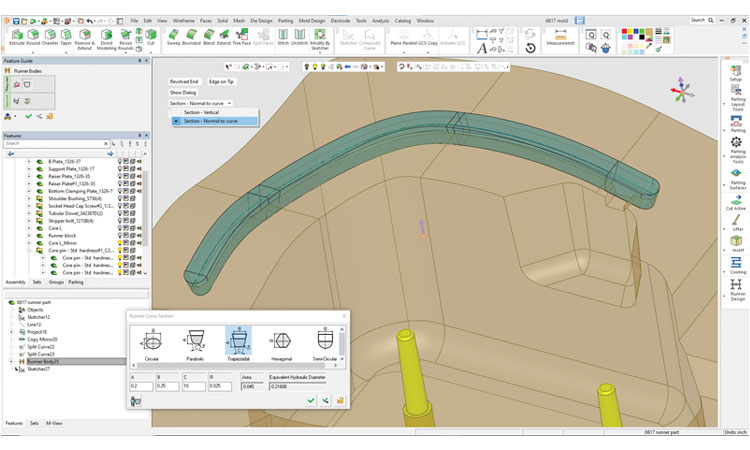Select the Taper tool

pyautogui.click(x=66, y=37)
